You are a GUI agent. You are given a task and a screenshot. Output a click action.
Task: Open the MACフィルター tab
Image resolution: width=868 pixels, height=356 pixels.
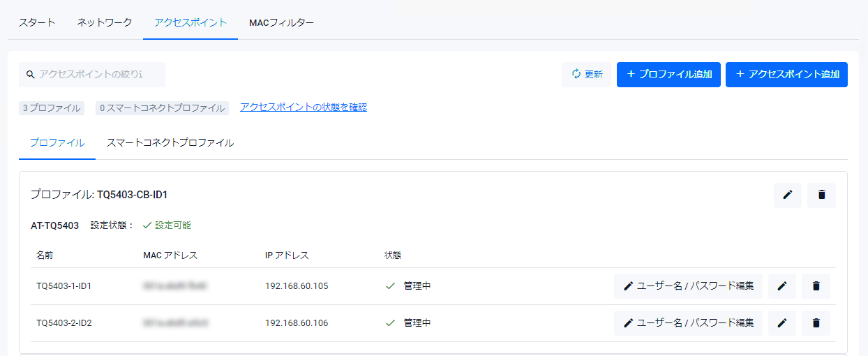[281, 22]
